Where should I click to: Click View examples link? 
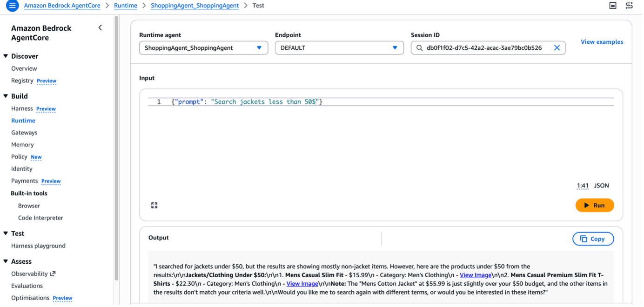(x=602, y=42)
